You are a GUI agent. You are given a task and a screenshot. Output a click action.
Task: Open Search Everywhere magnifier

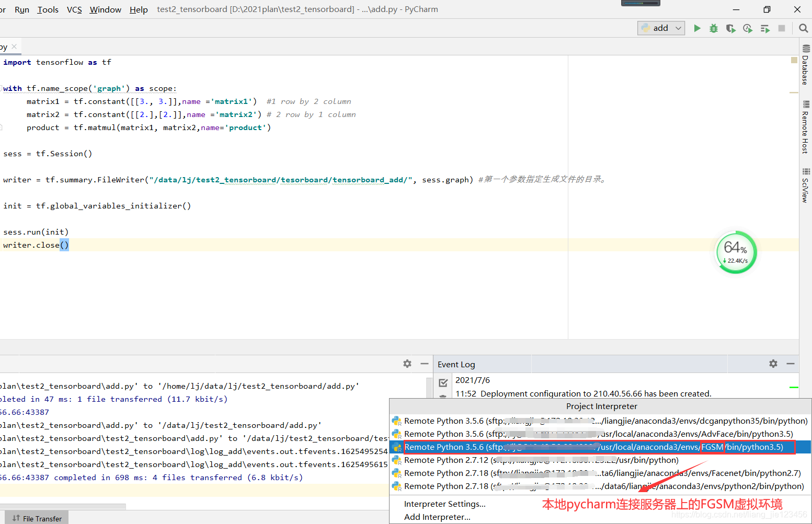[804, 28]
